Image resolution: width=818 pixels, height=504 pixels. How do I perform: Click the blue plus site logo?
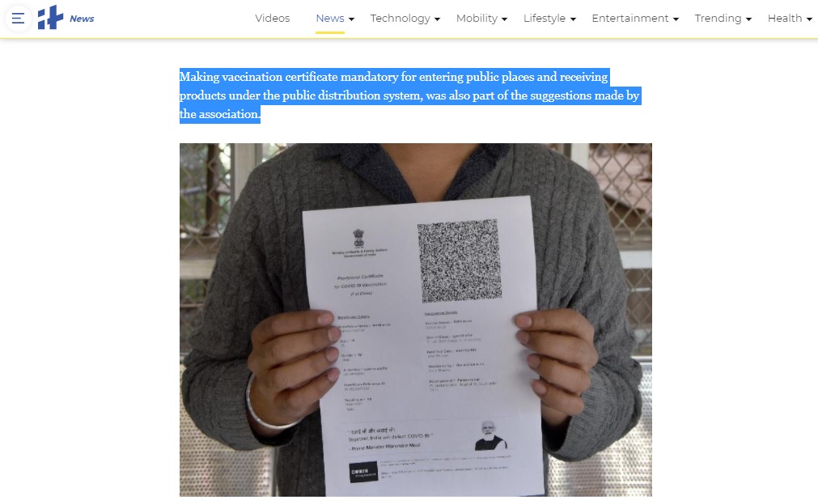(x=51, y=18)
